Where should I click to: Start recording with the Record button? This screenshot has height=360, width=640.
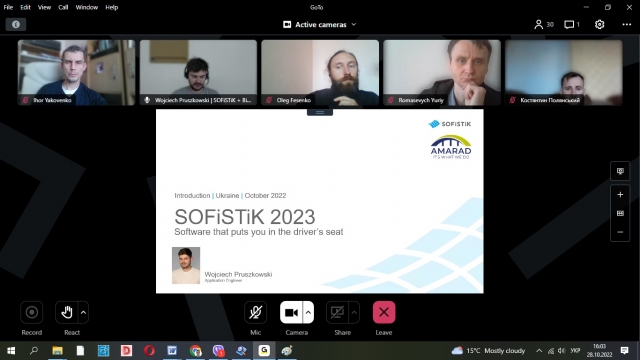tap(31, 313)
